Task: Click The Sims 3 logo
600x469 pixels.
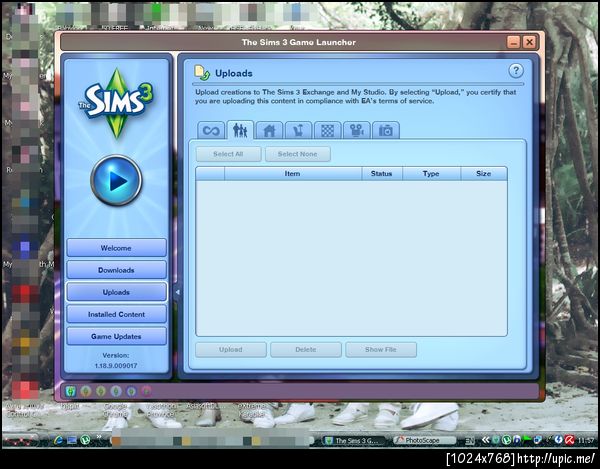Action: click(116, 103)
